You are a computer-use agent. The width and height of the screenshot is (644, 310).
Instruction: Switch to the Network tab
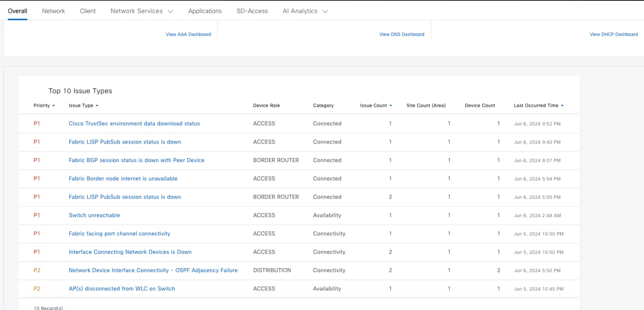coord(53,11)
